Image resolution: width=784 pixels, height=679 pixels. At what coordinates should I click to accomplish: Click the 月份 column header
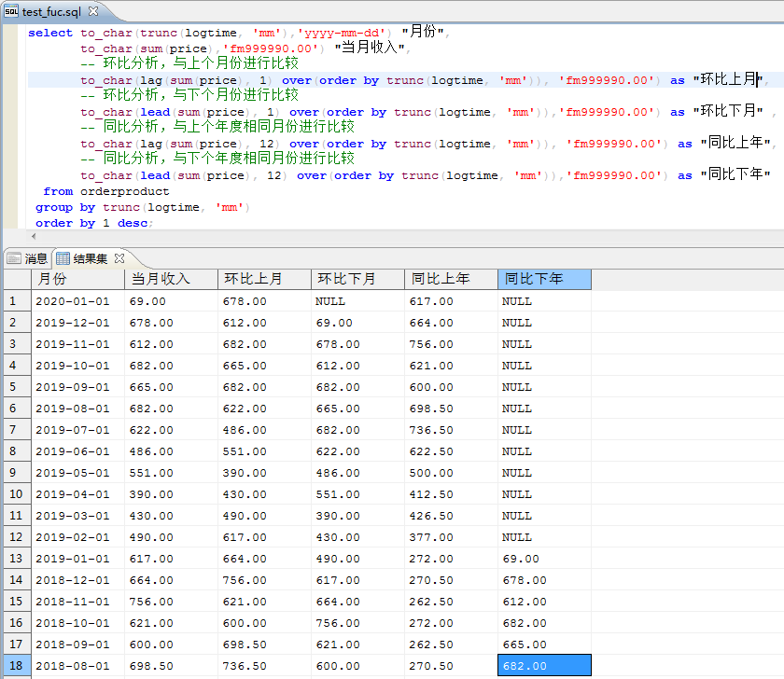(77, 279)
